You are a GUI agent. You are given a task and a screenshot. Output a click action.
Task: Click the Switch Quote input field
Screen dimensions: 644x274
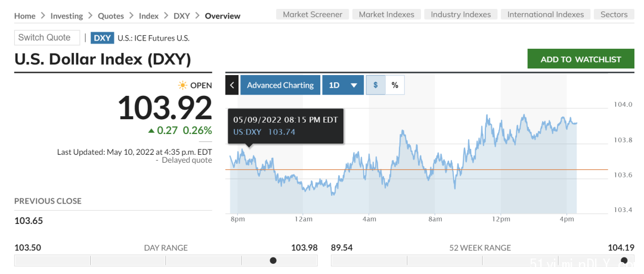[x=47, y=38]
